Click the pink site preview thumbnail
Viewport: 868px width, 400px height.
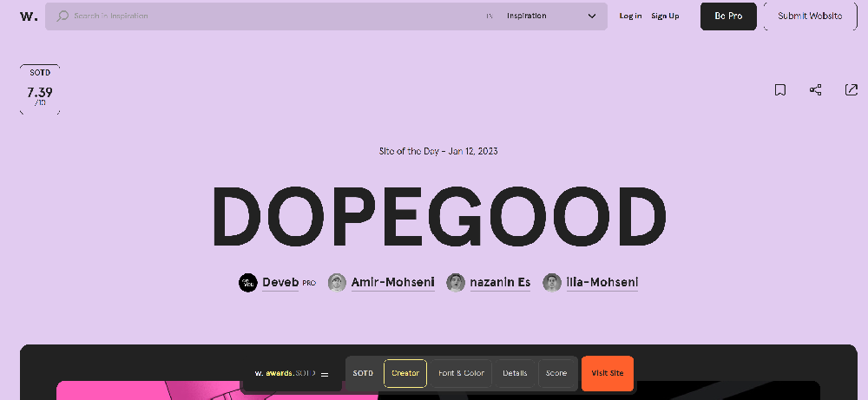point(217,390)
